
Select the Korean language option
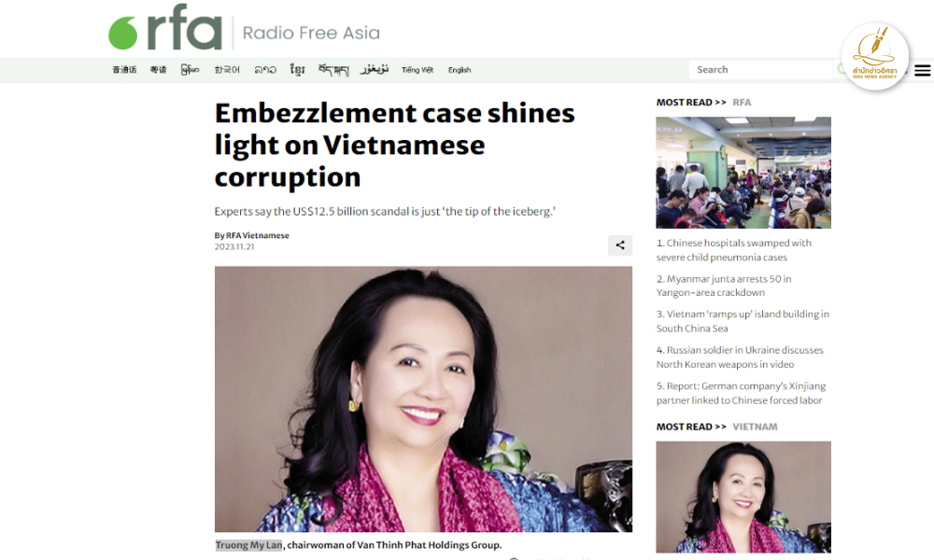[x=227, y=70]
